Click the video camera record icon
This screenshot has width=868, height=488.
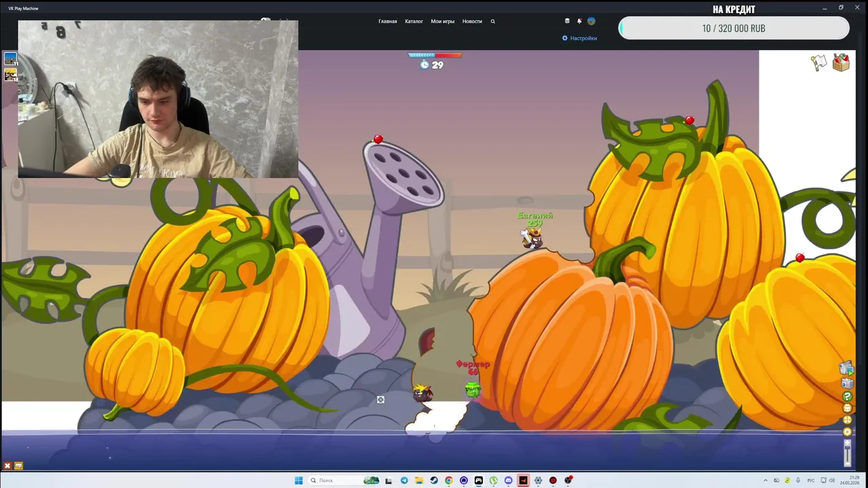tap(847, 368)
